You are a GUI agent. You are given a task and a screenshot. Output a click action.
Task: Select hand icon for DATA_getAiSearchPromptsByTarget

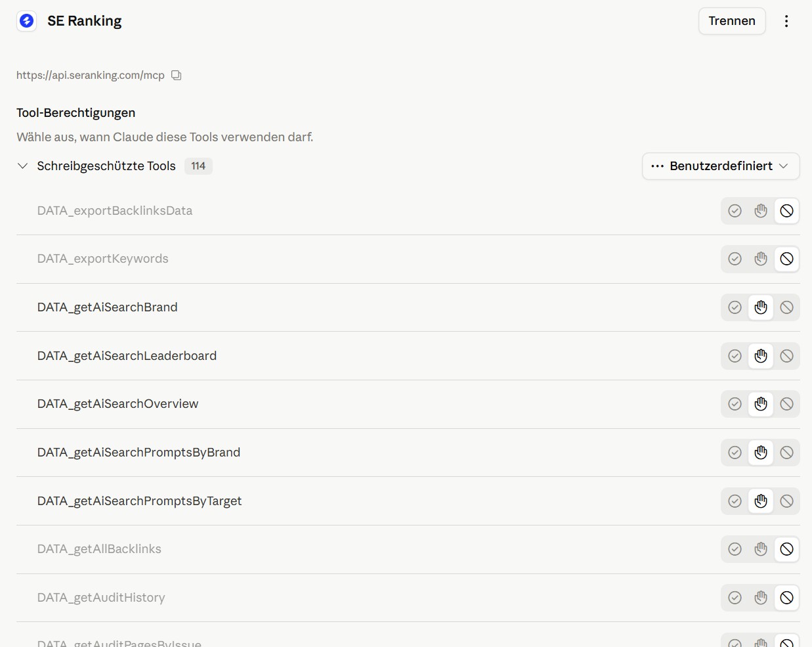click(761, 501)
